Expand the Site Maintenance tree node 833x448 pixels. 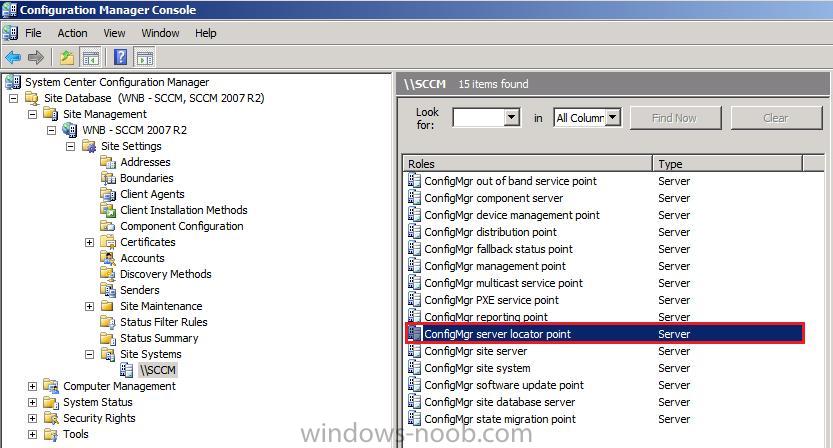click(x=89, y=306)
